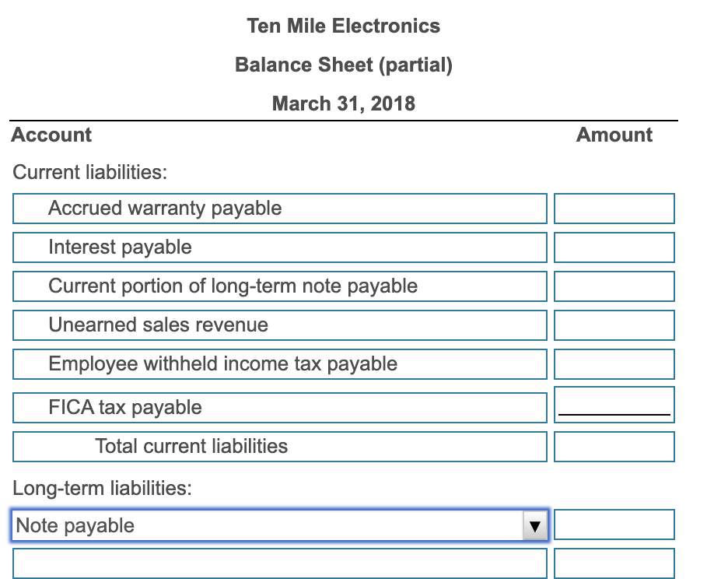Click the Accrued warranty payable label cell

click(x=278, y=208)
